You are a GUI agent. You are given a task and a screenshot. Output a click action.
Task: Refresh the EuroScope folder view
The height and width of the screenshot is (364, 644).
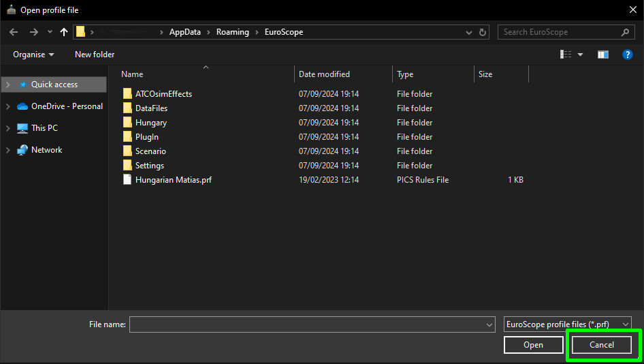(x=483, y=32)
